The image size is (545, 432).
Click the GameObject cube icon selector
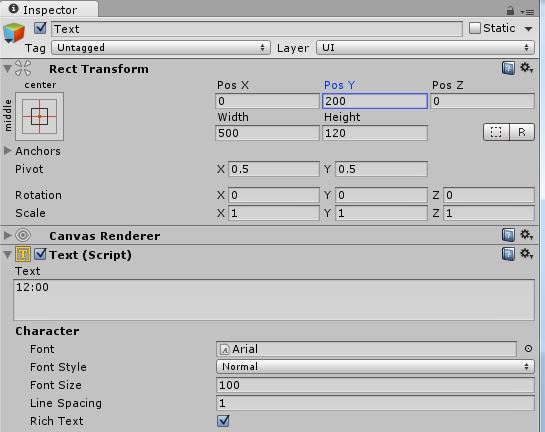14,33
